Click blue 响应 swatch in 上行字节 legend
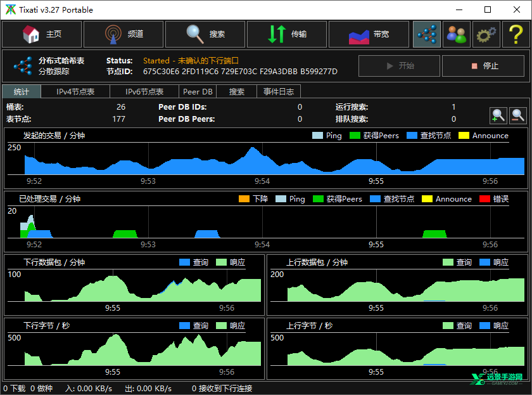 (484, 326)
